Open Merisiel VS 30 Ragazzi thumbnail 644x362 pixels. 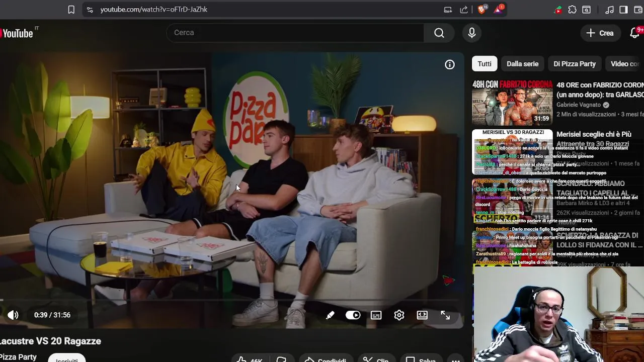pos(512,152)
